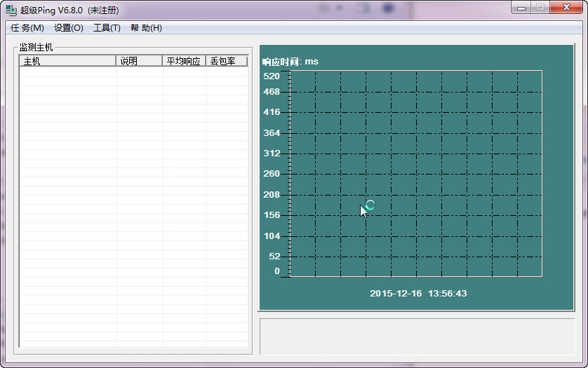Open the 工具(T) menu
This screenshot has height=368, width=588.
pyautogui.click(x=107, y=28)
